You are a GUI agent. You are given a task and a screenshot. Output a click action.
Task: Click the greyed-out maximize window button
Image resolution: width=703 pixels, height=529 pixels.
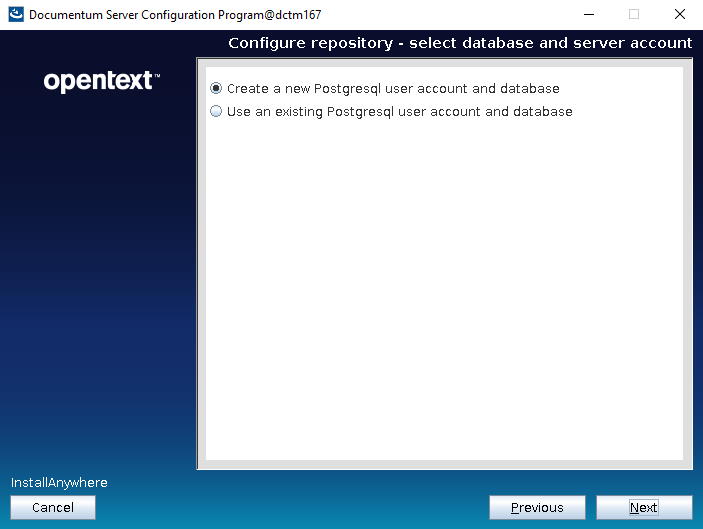point(633,14)
